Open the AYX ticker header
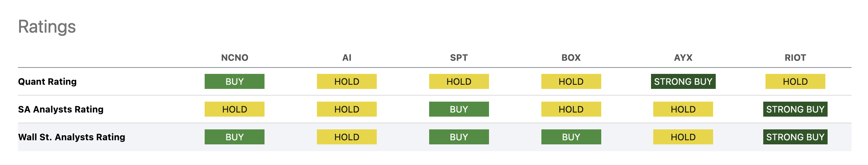 coord(683,58)
